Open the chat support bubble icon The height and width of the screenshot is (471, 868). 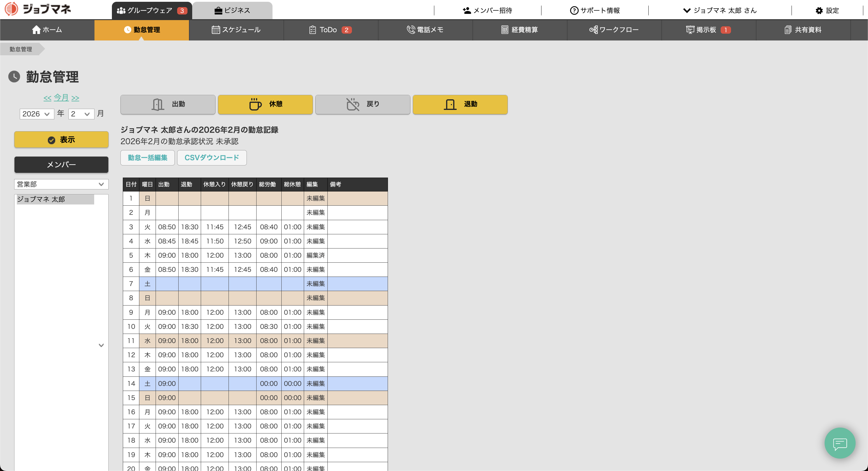(839, 443)
